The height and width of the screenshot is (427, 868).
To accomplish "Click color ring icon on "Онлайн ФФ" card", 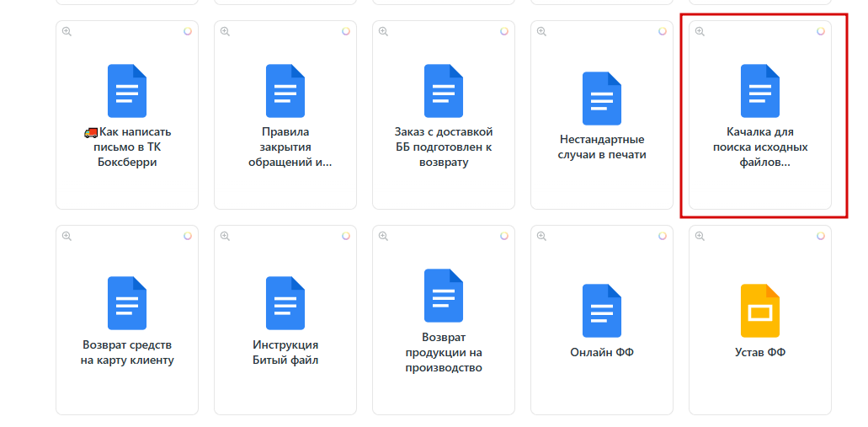I will coord(663,236).
